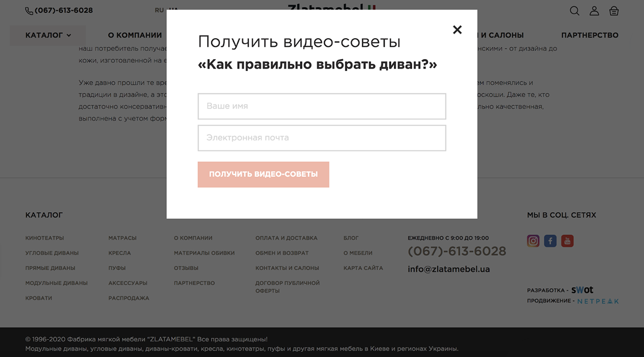
Task: Focus the Электронная почта field
Action: pyautogui.click(x=321, y=138)
